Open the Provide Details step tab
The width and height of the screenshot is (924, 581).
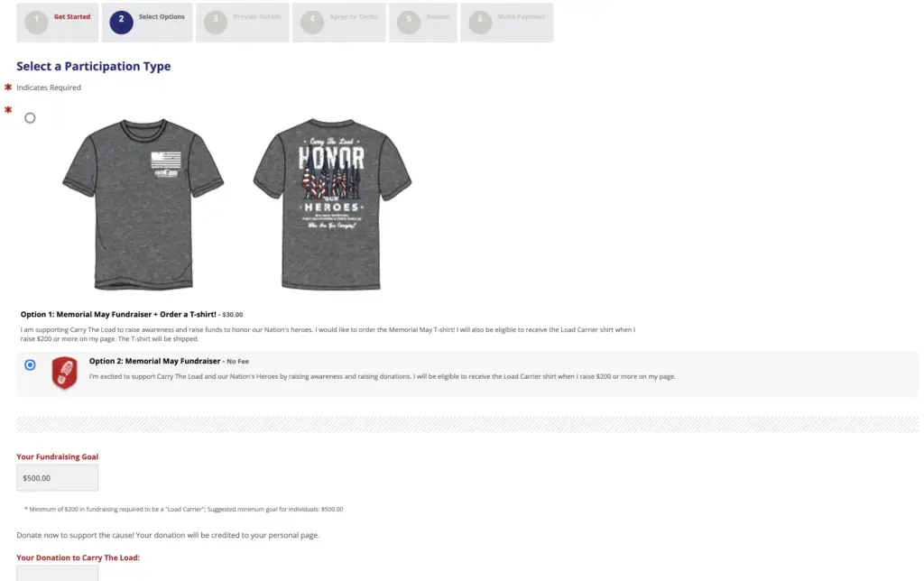click(x=242, y=23)
